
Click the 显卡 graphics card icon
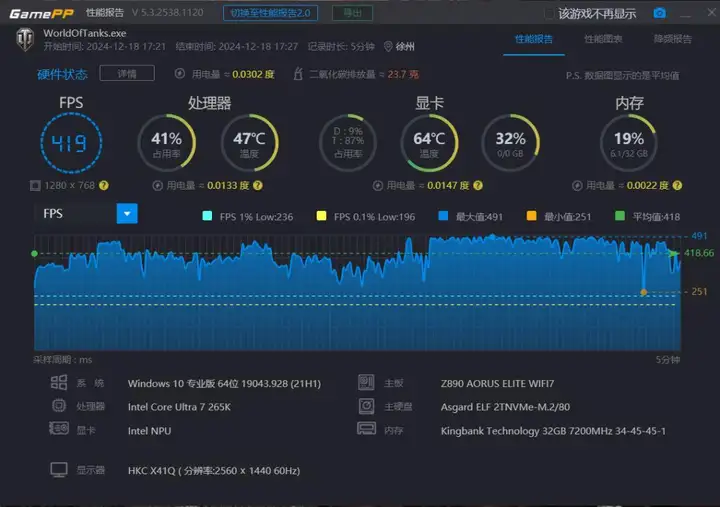(x=59, y=429)
